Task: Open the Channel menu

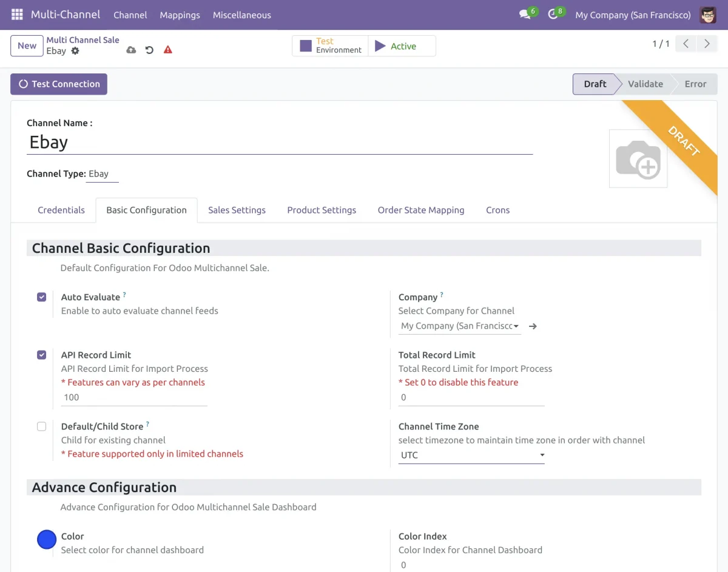Action: (130, 15)
